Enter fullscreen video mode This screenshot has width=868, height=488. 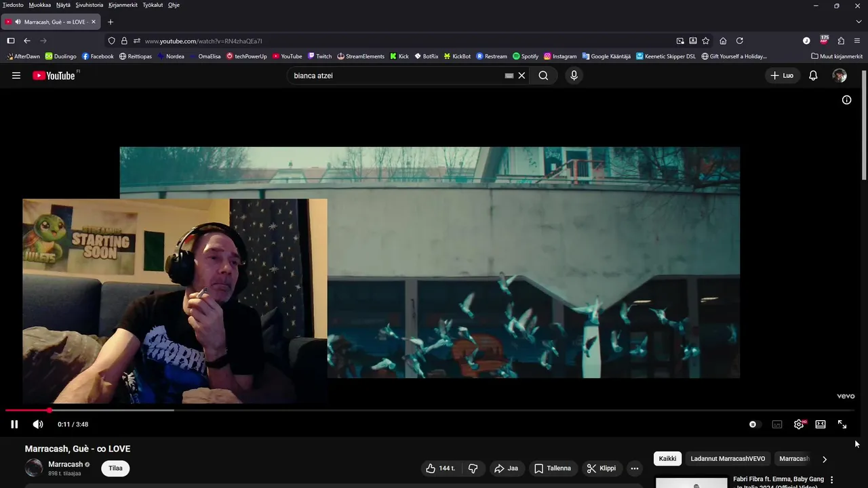point(842,424)
